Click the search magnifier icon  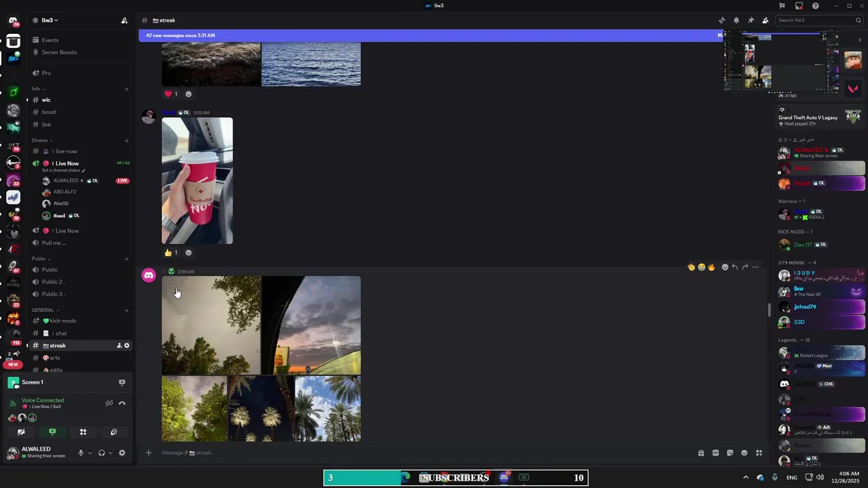(x=858, y=20)
